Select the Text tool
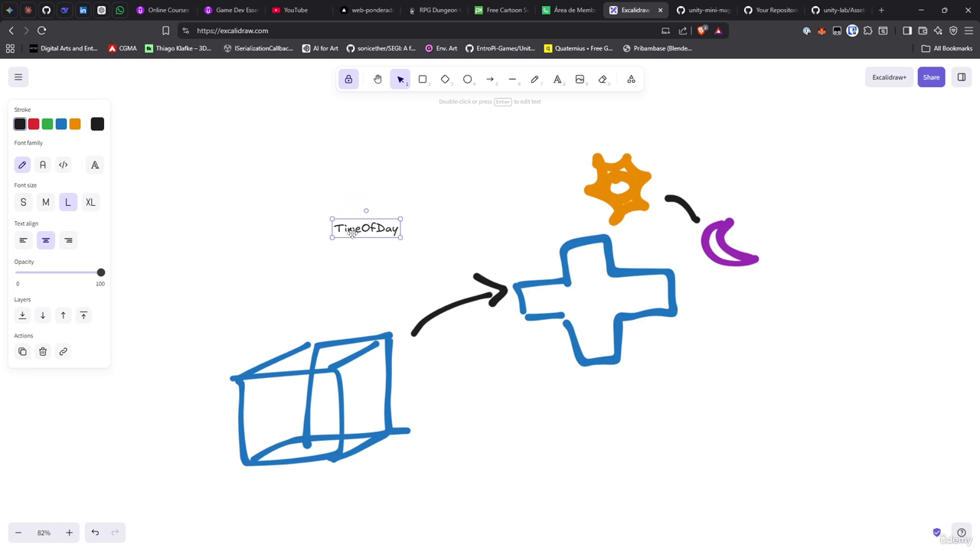Image resolution: width=980 pixels, height=551 pixels. coord(557,79)
